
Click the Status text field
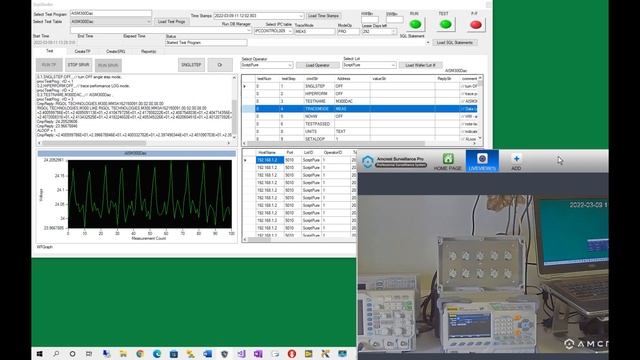[x=206, y=42]
